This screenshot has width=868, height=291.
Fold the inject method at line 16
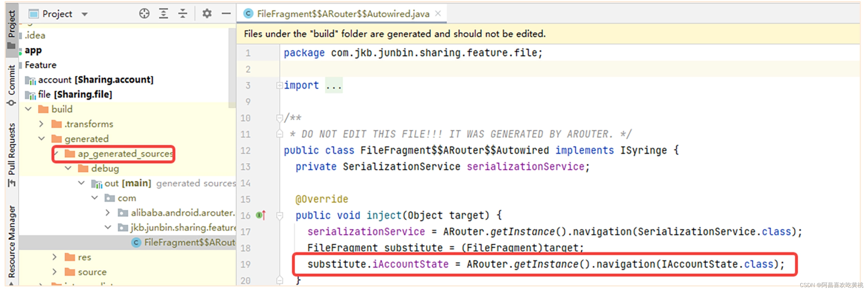pos(279,215)
